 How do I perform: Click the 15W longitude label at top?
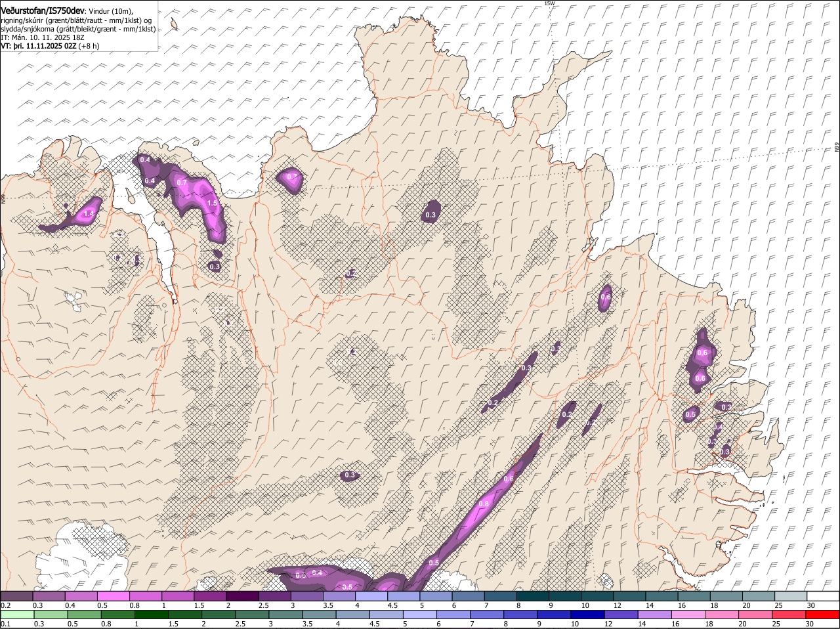tap(549, 3)
